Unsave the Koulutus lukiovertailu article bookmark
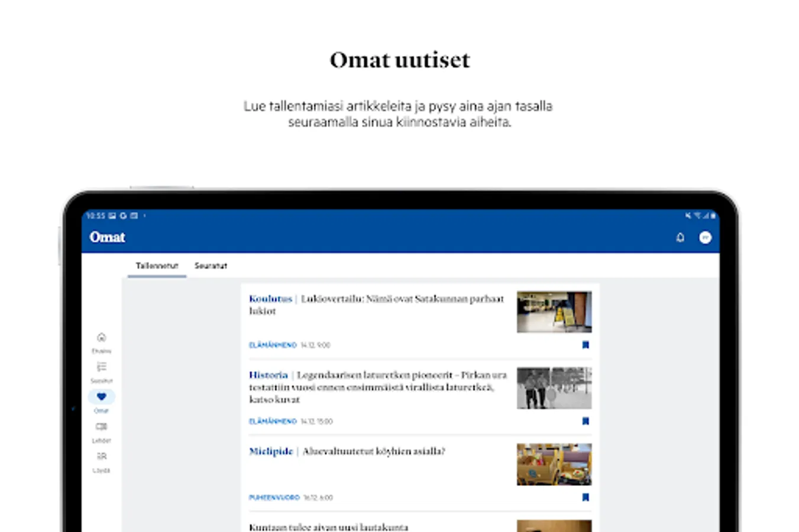The image size is (799, 532). (585, 344)
